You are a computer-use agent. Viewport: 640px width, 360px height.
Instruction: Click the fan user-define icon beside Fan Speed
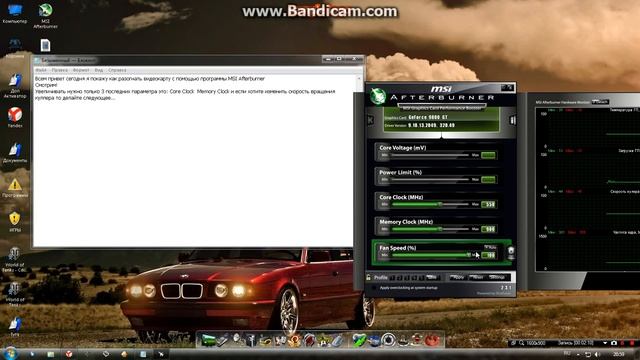coord(511,253)
